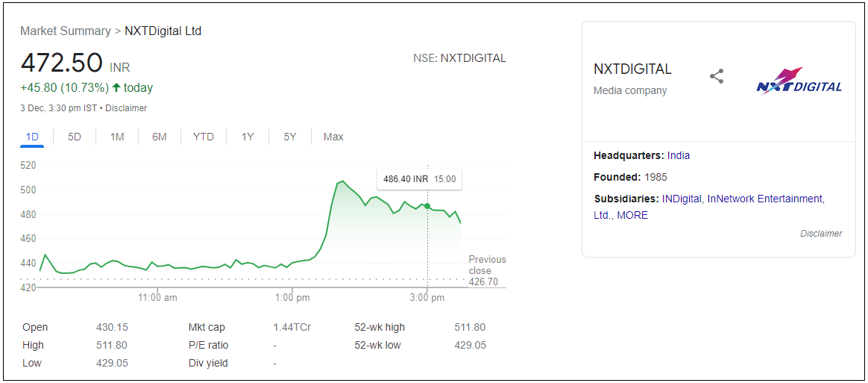Click the Low row value 429.05

click(112, 363)
